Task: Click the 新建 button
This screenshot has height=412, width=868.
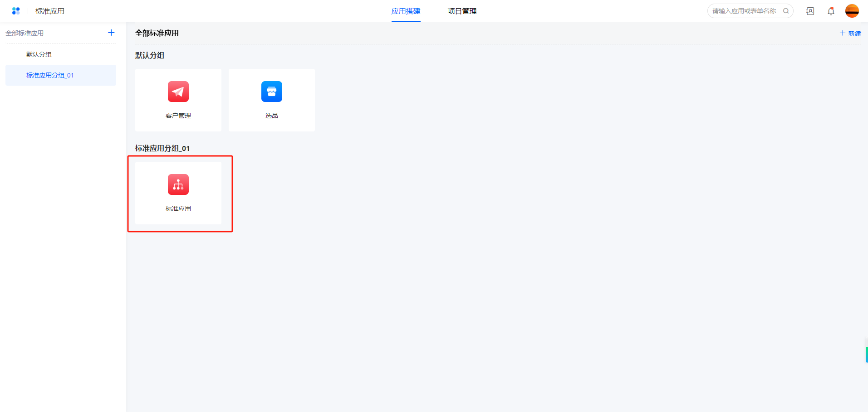Action: point(850,34)
